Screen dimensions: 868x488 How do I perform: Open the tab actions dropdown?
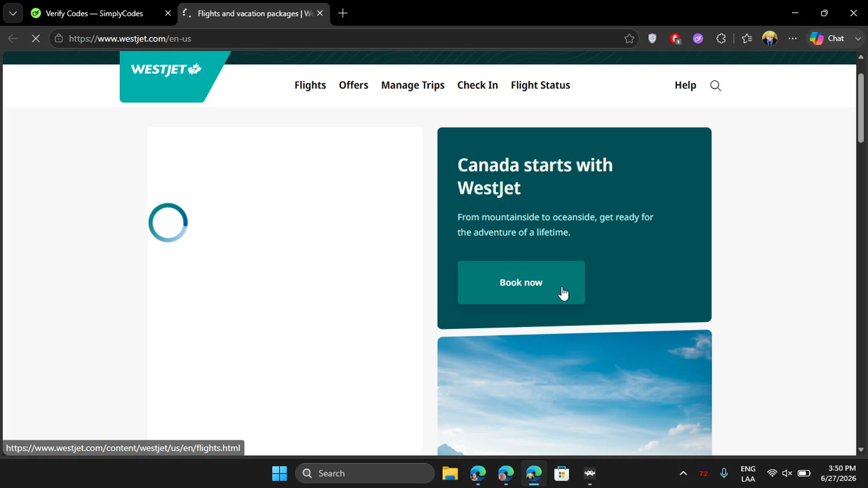pyautogui.click(x=13, y=13)
